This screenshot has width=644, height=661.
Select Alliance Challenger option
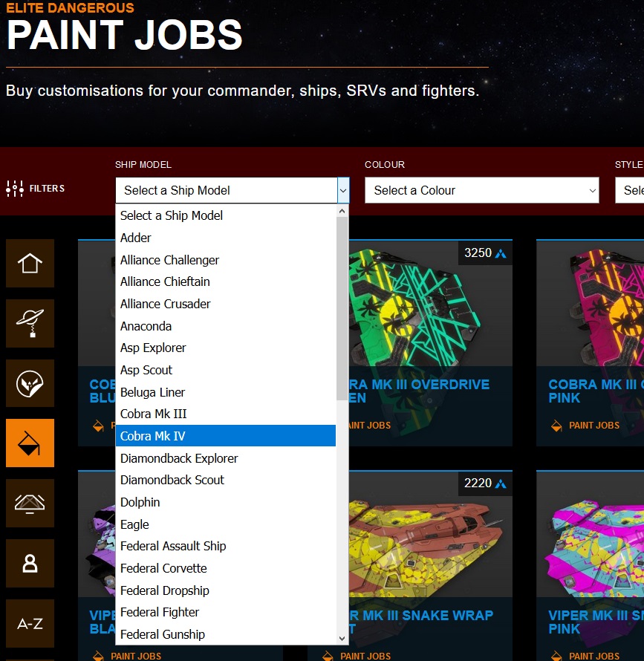point(226,260)
